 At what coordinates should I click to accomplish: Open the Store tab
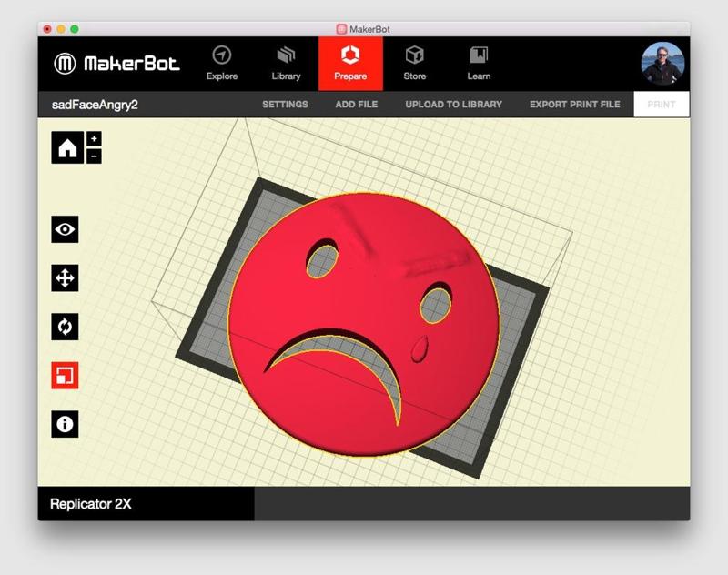coord(415,64)
